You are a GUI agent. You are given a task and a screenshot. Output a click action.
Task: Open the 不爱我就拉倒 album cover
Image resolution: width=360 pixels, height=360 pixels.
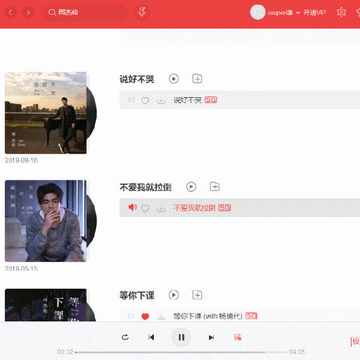pyautogui.click(x=46, y=221)
